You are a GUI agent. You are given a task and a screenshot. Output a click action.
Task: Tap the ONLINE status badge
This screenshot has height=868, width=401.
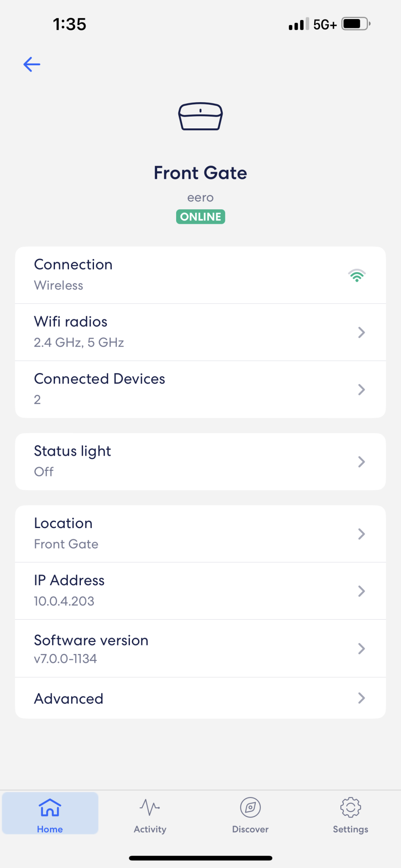(x=200, y=217)
